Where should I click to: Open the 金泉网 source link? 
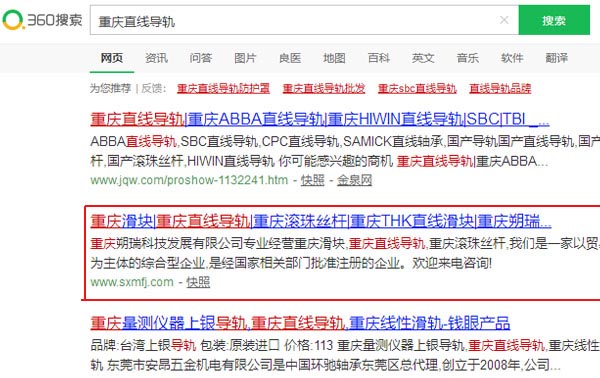pyautogui.click(x=354, y=180)
